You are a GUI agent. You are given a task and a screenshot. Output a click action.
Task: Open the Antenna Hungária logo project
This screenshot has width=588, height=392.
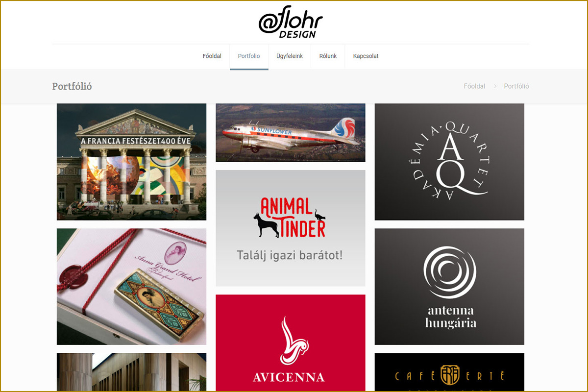click(x=449, y=287)
